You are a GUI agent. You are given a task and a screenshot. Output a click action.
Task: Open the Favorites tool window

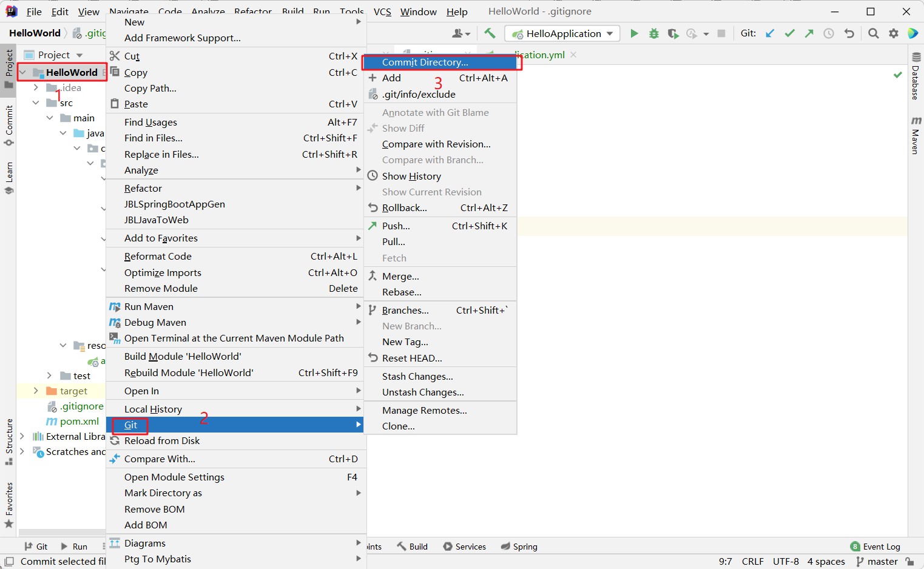8,505
